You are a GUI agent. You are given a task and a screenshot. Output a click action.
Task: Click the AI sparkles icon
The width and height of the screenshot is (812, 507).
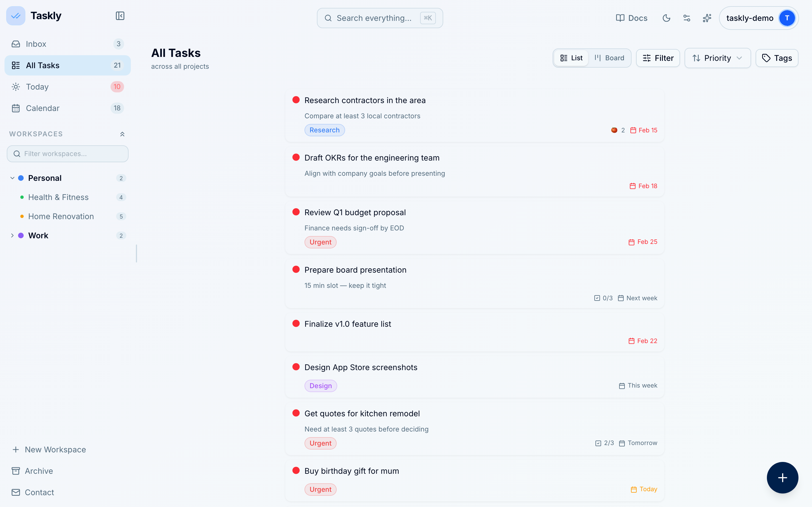pos(707,18)
